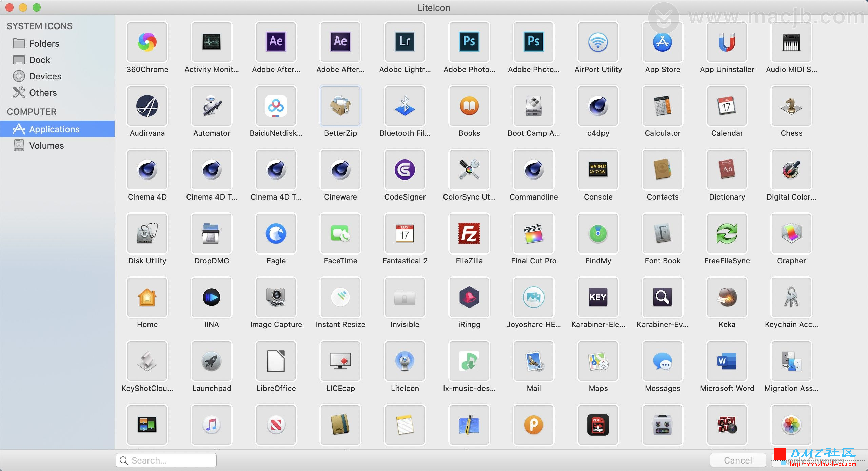The image size is (868, 471).
Task: Select the Home app icon
Action: [147, 297]
